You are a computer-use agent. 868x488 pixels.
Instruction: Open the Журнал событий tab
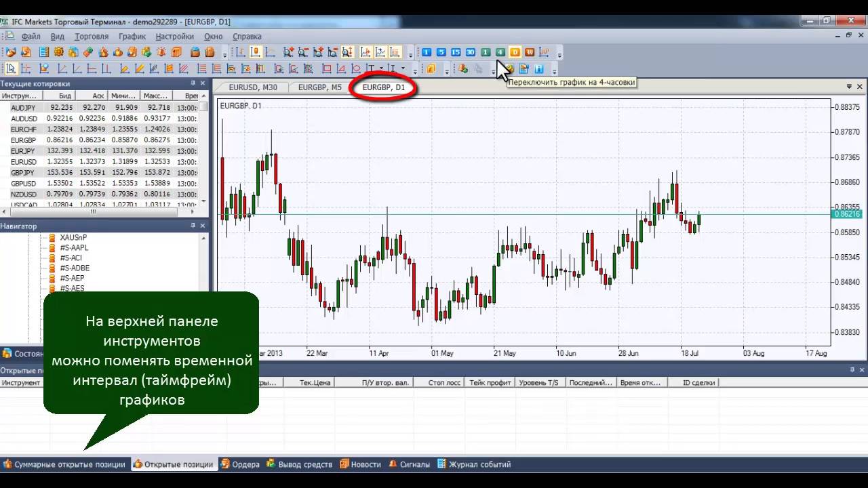click(x=474, y=464)
